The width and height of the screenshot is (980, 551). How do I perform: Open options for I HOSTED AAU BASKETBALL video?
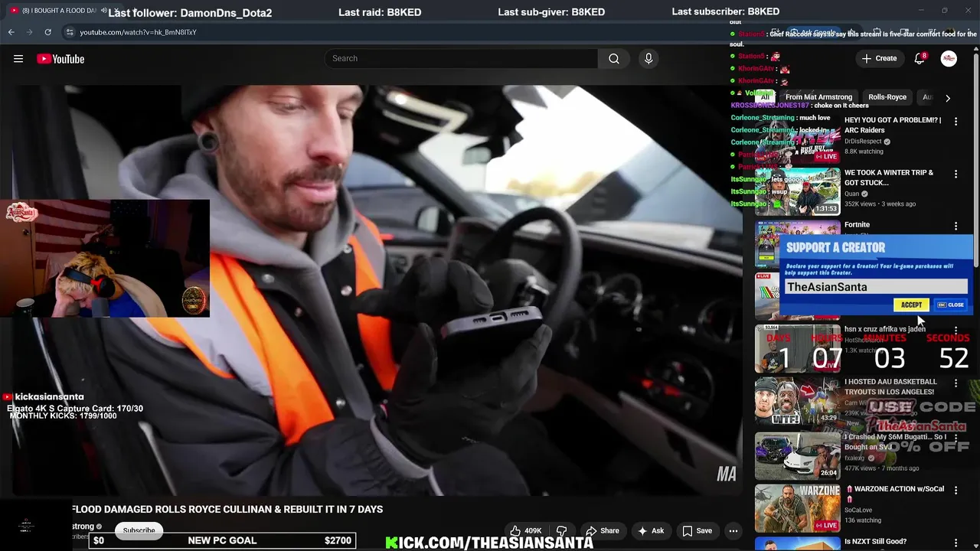(x=955, y=383)
